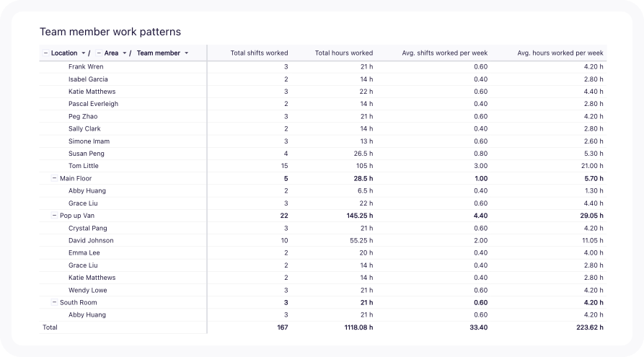Click Pop up Van 145.25 h subtotal
The image size is (644, 357).
point(360,215)
